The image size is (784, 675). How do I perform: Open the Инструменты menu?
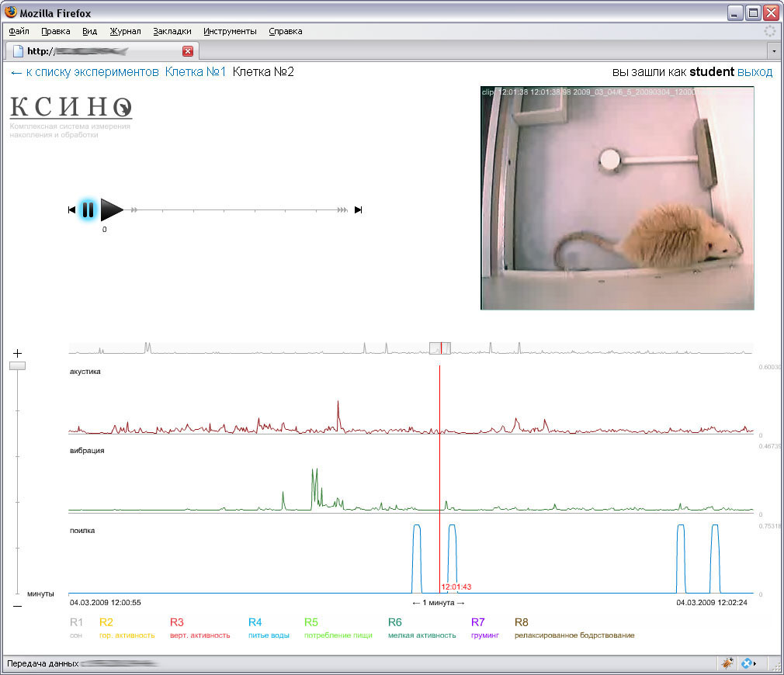coord(230,31)
